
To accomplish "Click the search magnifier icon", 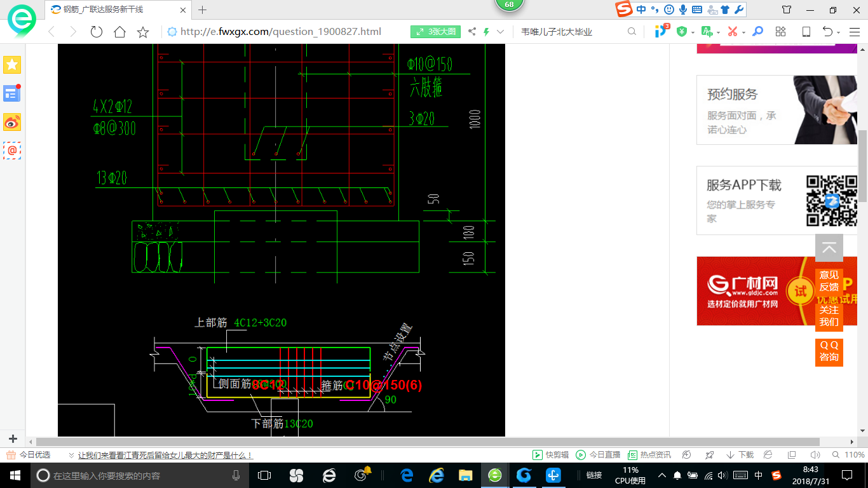I will click(632, 32).
